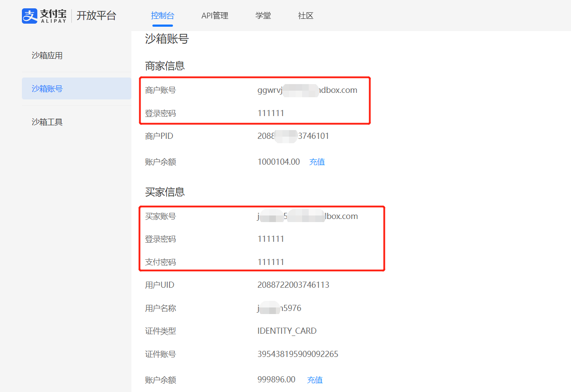571x392 pixels.
Task: Click the Alipay logo icon
Action: tap(30, 16)
